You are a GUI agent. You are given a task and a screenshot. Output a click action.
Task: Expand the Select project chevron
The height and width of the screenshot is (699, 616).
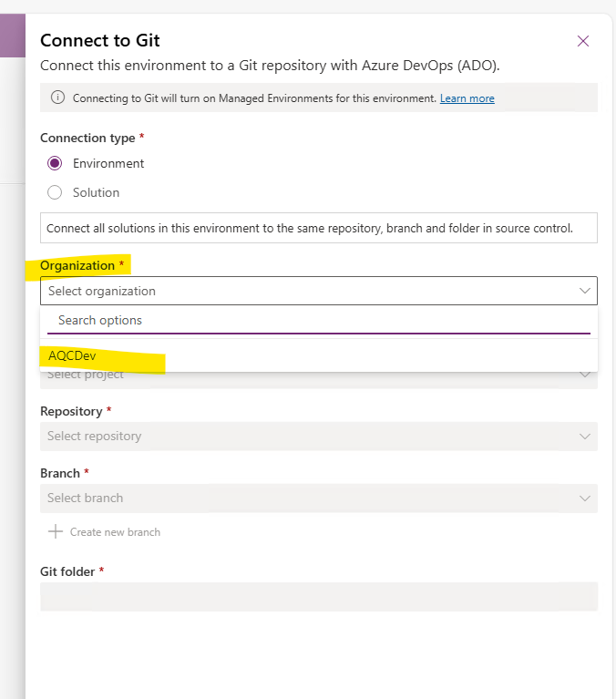pyautogui.click(x=585, y=375)
